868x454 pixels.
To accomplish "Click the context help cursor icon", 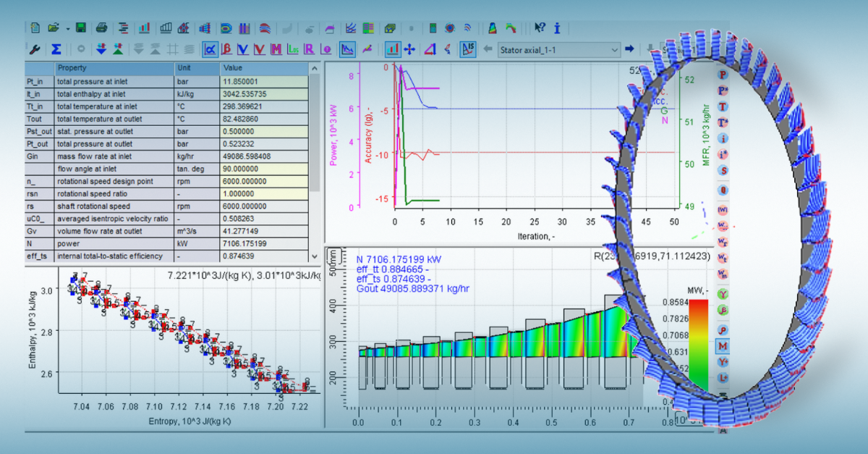I will pos(540,28).
